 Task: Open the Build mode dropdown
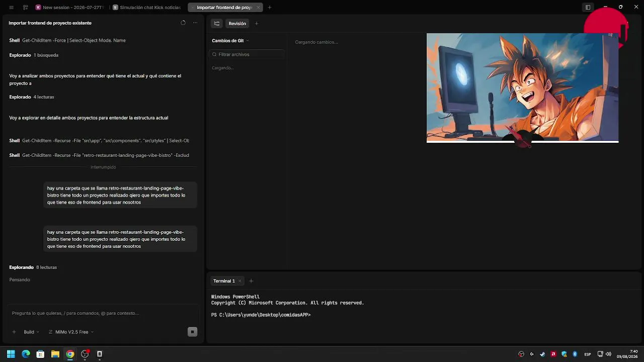coord(31,332)
